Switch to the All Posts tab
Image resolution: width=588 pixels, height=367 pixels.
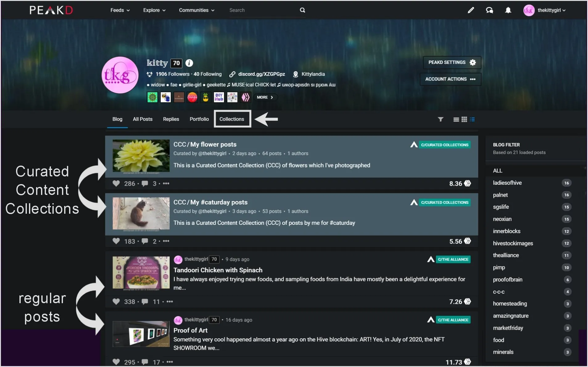(x=143, y=119)
